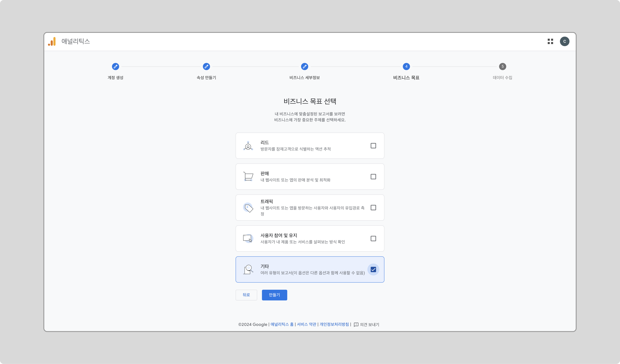The width and height of the screenshot is (620, 364).
Task: Click the 만들기 button
Action: coord(275,295)
